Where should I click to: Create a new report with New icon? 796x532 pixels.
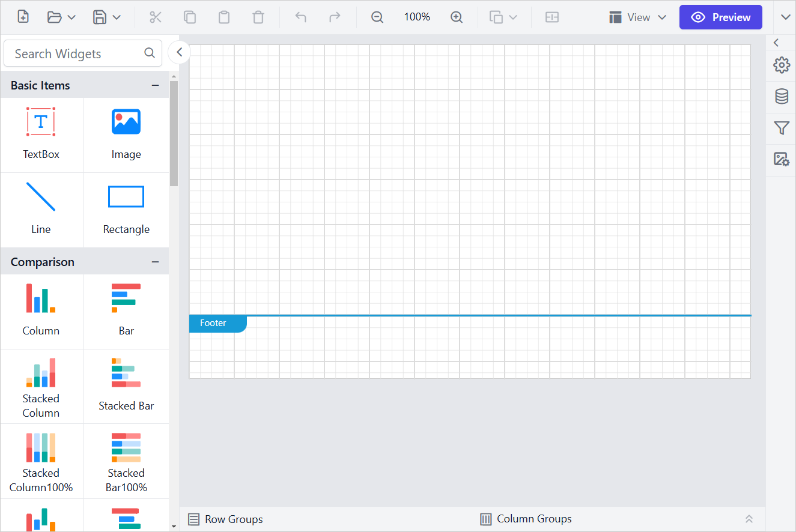[x=23, y=17]
